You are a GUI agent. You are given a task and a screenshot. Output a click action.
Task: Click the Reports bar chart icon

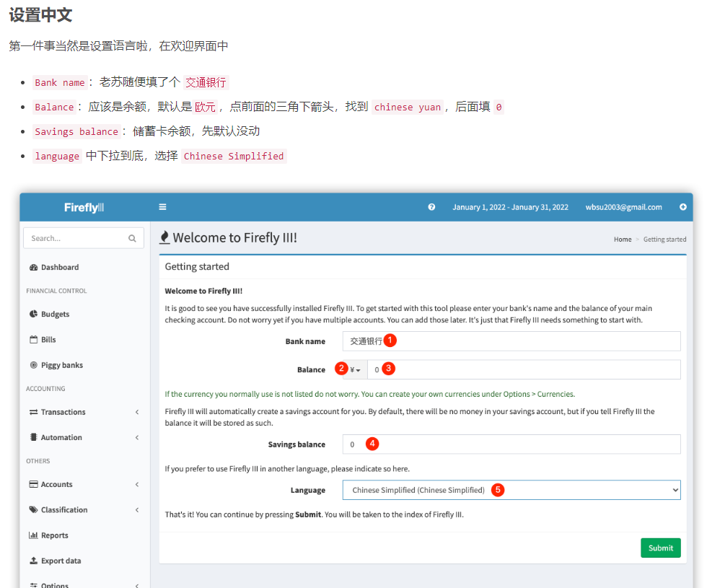click(x=33, y=535)
